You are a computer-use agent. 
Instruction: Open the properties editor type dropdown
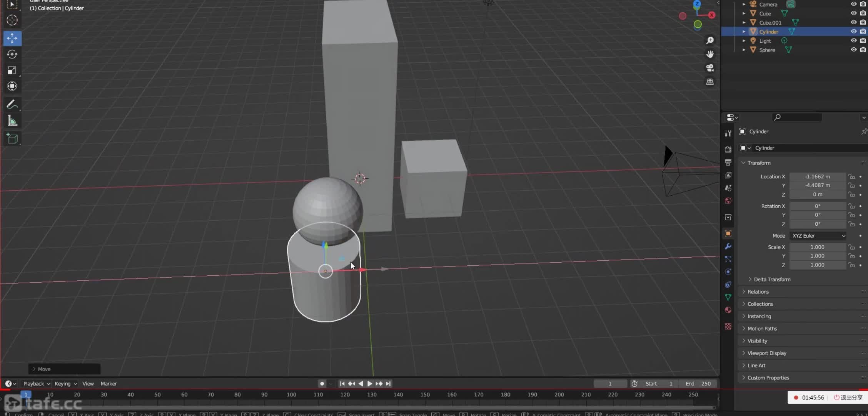pyautogui.click(x=732, y=117)
